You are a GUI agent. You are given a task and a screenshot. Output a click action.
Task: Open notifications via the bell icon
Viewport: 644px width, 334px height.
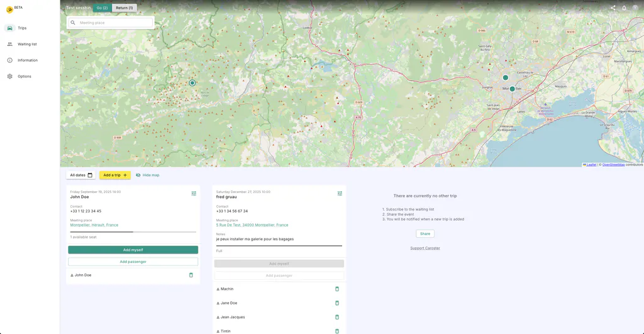624,8
